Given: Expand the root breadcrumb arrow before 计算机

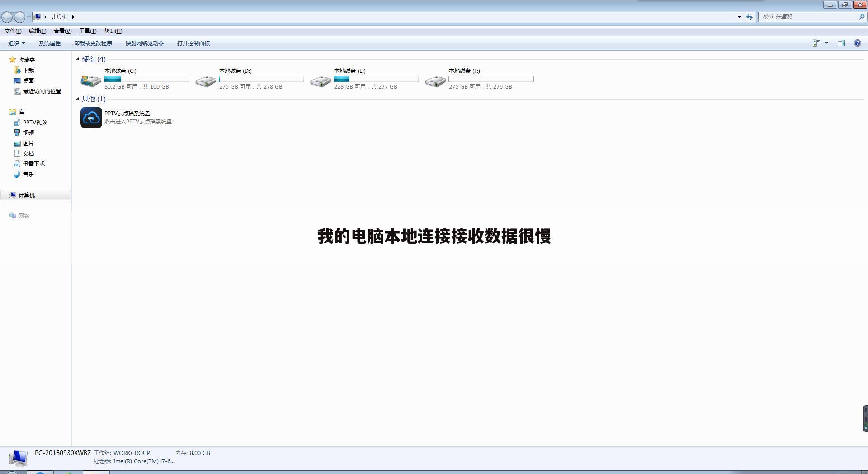Looking at the screenshot, I should click(x=46, y=17).
